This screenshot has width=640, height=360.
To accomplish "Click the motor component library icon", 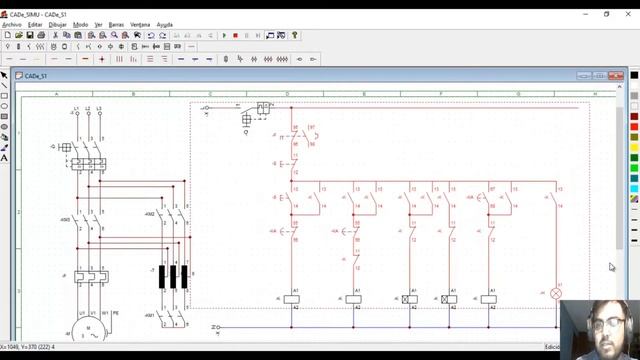I will click(x=53, y=47).
